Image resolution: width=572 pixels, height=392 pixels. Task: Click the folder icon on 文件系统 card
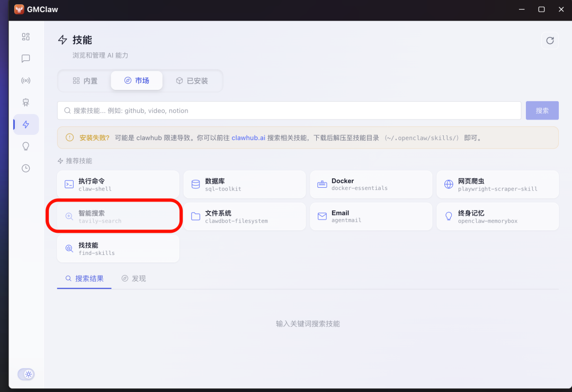click(195, 216)
